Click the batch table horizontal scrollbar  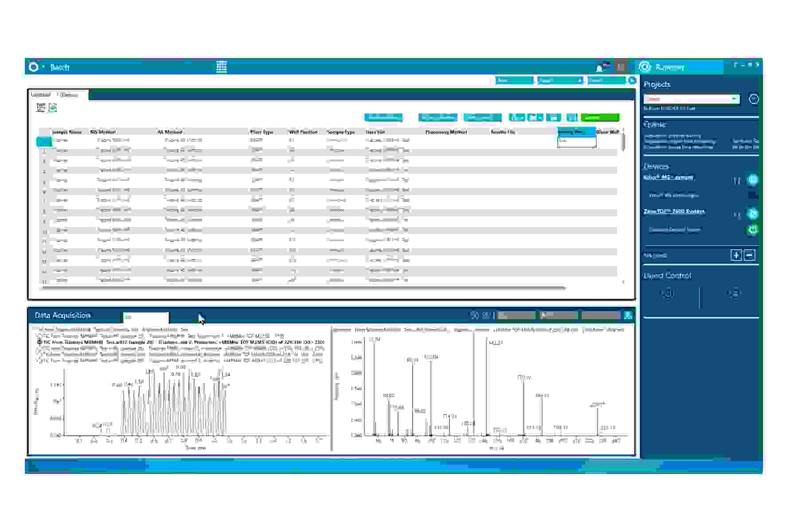click(301, 288)
